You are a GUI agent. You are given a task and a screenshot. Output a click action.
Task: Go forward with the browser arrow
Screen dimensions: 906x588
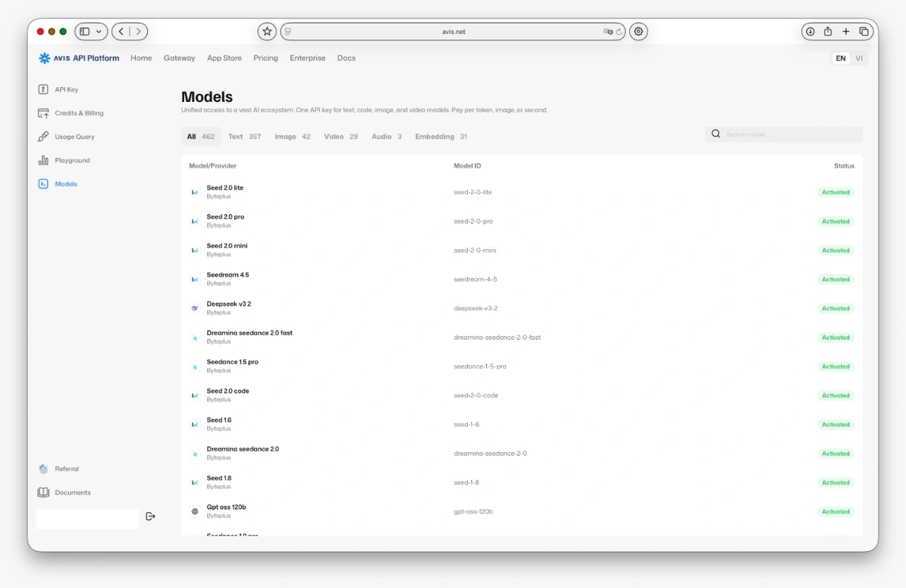click(138, 31)
